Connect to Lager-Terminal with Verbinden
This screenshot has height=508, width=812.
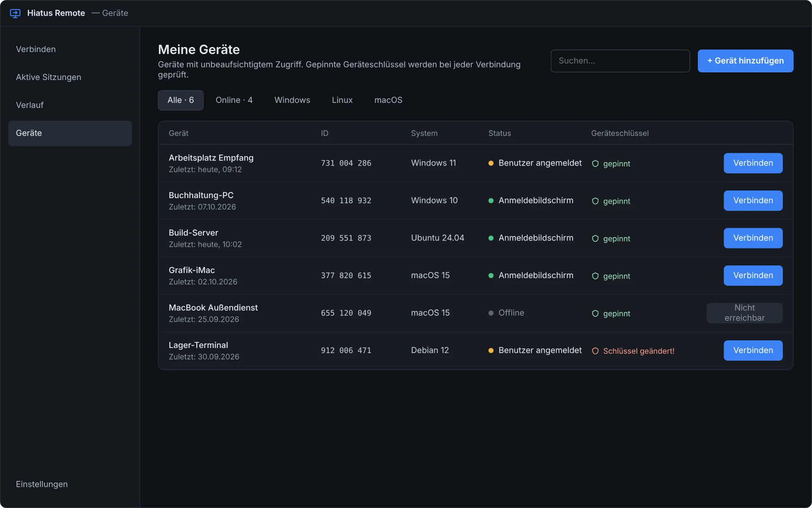pos(753,351)
